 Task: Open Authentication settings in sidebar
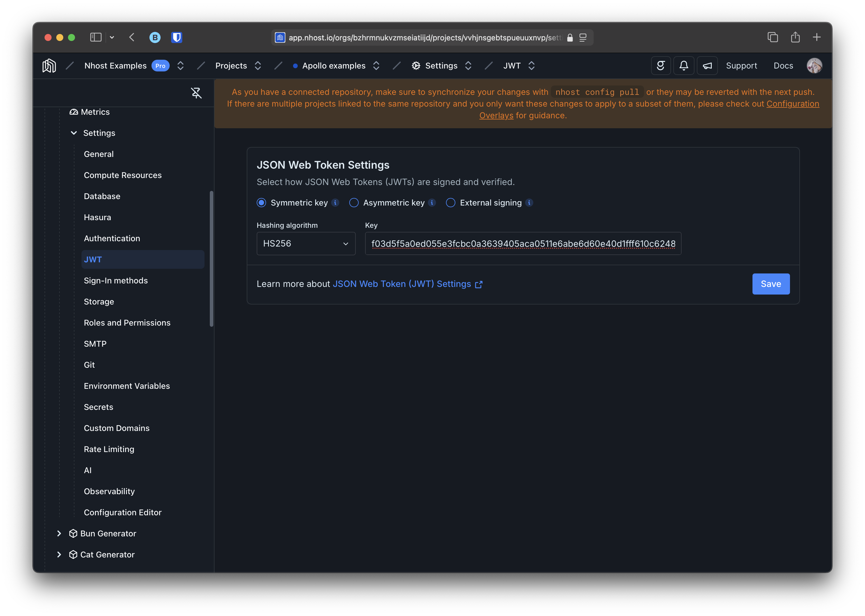[112, 238]
